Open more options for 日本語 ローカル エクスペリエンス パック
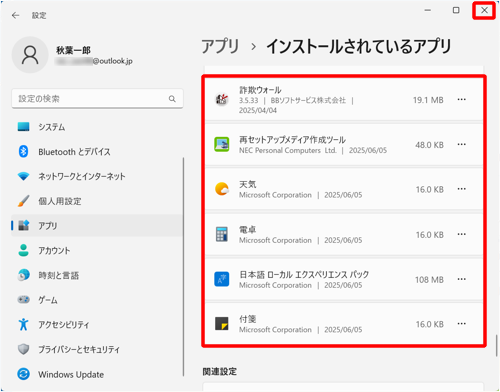Image resolution: width=500 pixels, height=392 pixels. [462, 279]
